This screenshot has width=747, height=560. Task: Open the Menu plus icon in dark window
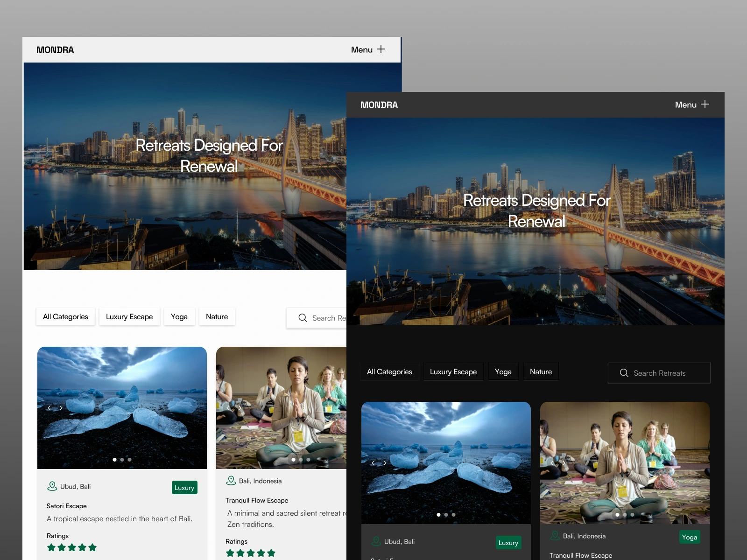click(x=705, y=104)
